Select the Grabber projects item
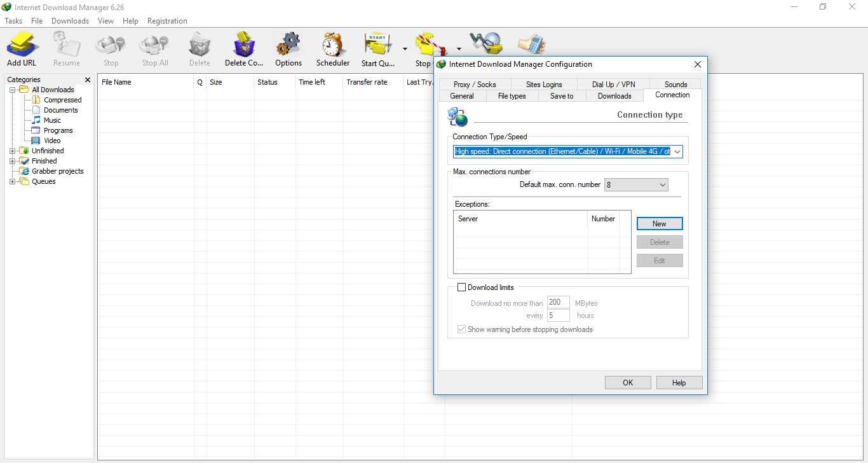The width and height of the screenshot is (868, 463). tap(57, 171)
